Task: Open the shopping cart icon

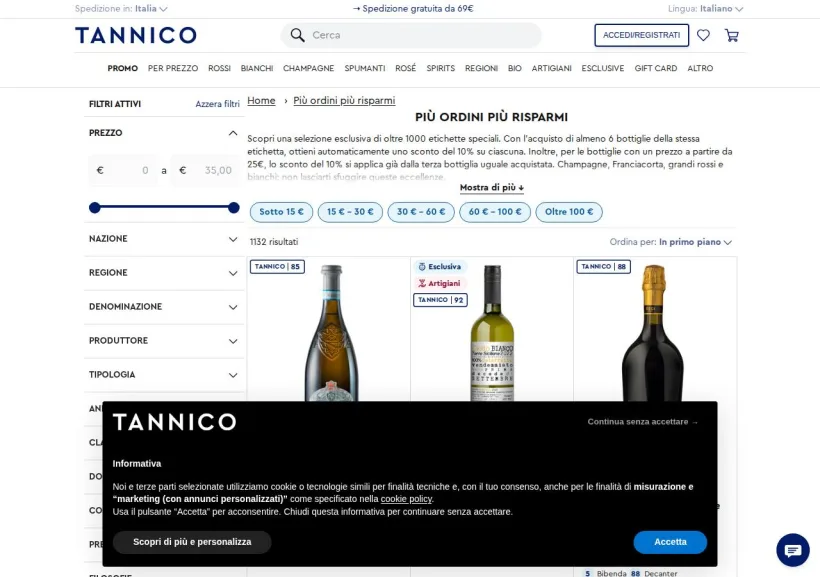Action: 732,35
